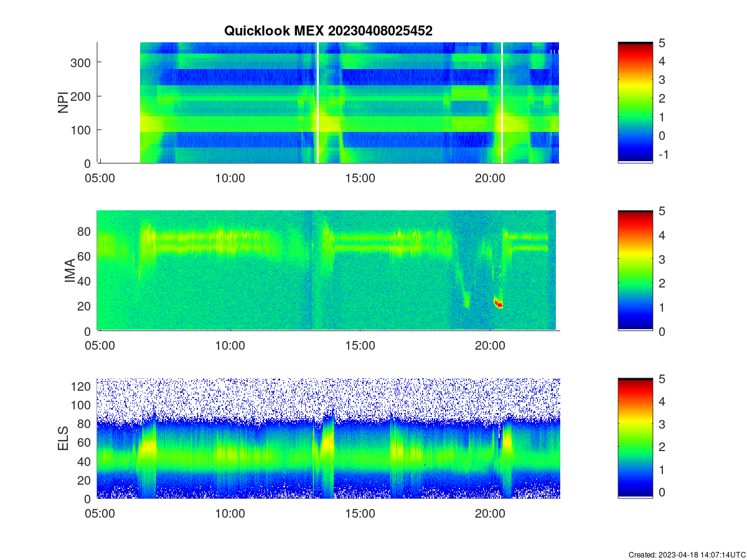Click the NPI panel colorbar
The height and width of the screenshot is (560, 747).
(x=635, y=103)
